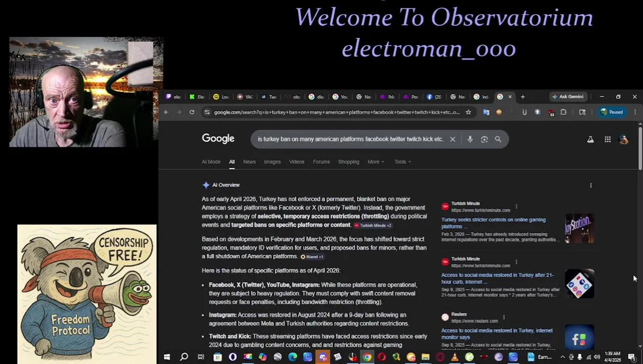This screenshot has height=364, width=643.
Task: Open 'Access to social media restored in Turkey after 21-hour curb' link
Action: tap(497, 279)
